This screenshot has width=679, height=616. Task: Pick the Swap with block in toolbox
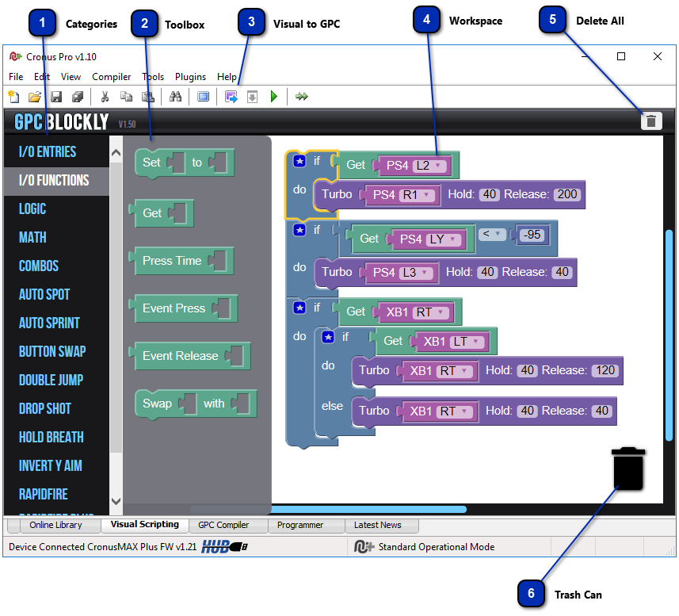[196, 404]
